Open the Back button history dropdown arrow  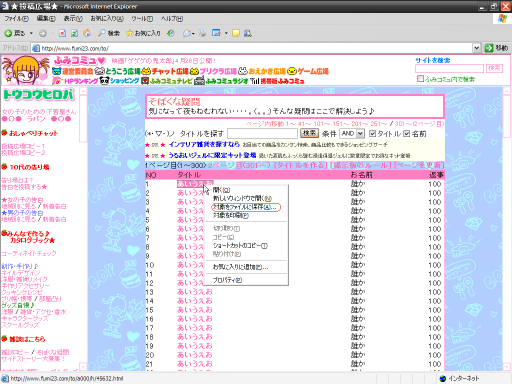click(31, 33)
